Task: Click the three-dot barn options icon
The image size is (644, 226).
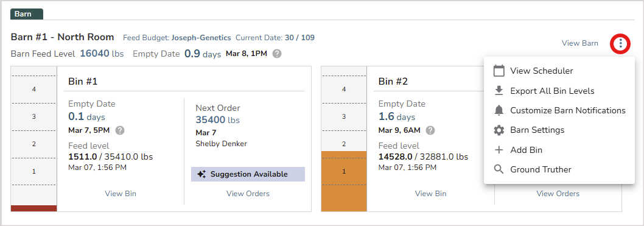Action: 620,44
